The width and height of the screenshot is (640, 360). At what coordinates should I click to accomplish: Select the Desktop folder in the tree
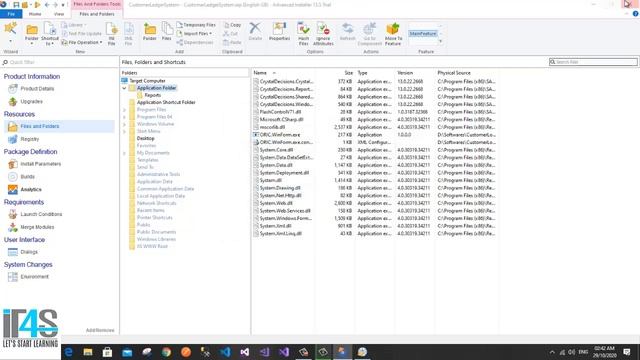tap(145, 138)
